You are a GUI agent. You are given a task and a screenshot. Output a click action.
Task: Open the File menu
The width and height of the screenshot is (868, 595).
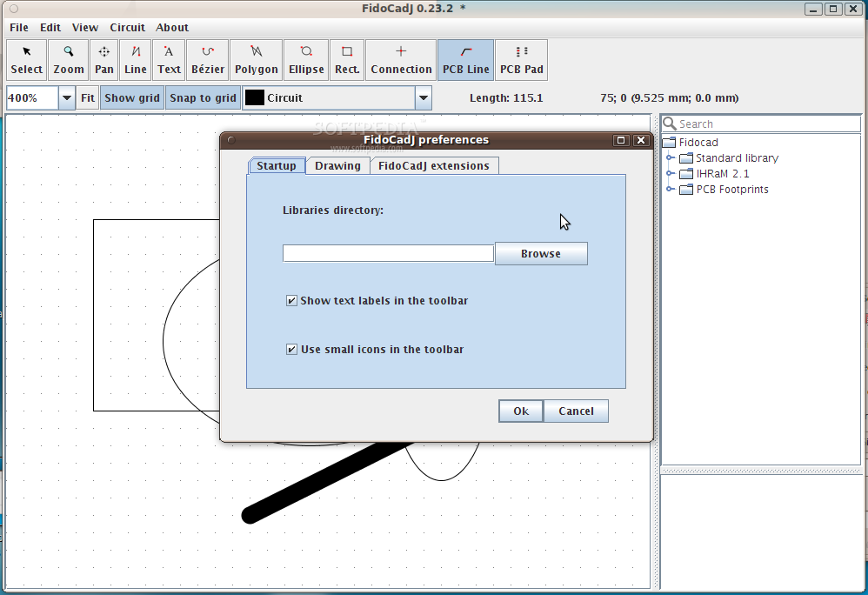pyautogui.click(x=19, y=27)
